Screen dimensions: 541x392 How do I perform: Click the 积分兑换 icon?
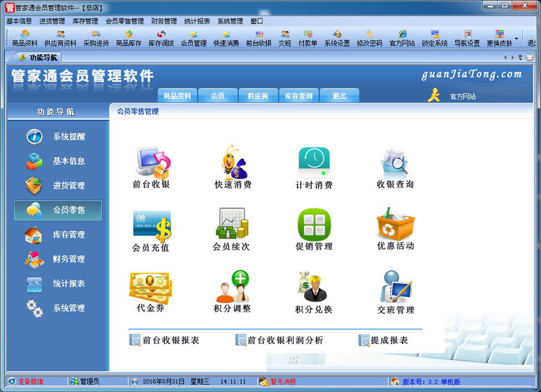pos(314,288)
